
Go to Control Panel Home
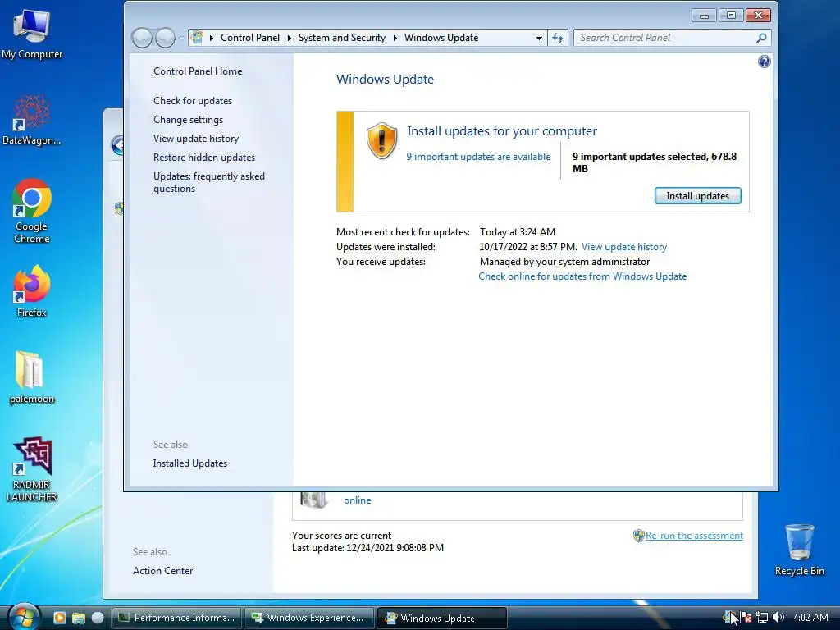coord(197,71)
